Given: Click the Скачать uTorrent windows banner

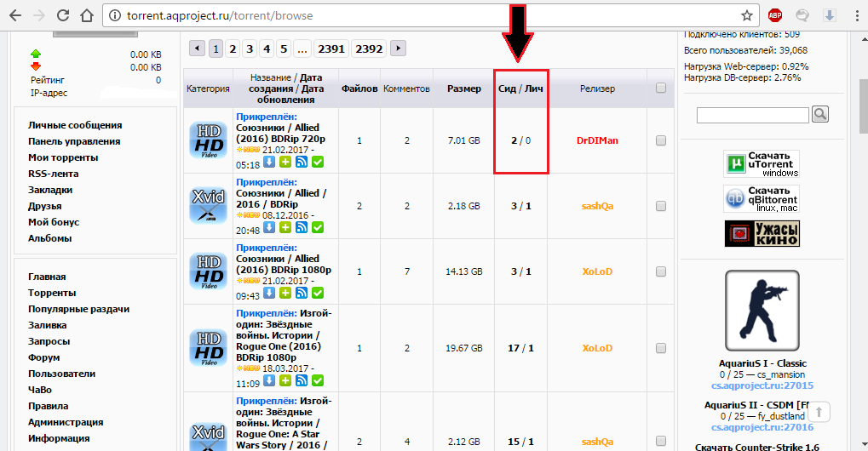Looking at the screenshot, I should click(762, 163).
